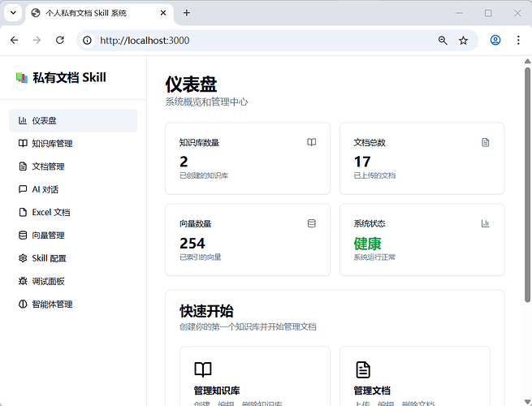This screenshot has height=406, width=532.
Task: Go back with the browser back arrow
Action: [15, 41]
